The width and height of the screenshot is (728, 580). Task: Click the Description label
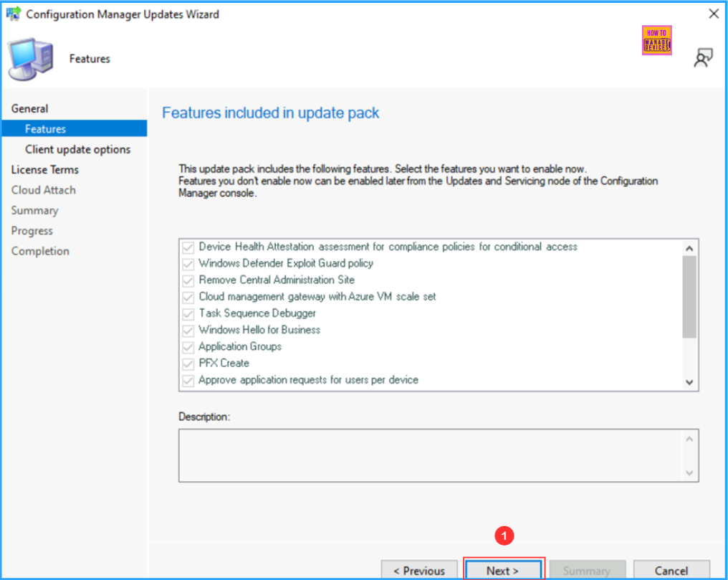204,417
